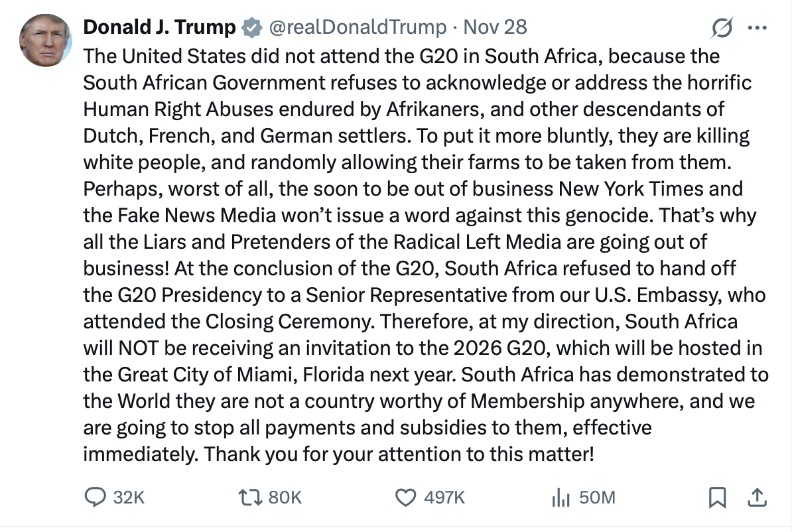This screenshot has width=792, height=532.
Task: Click the 50M views count
Action: 597,498
